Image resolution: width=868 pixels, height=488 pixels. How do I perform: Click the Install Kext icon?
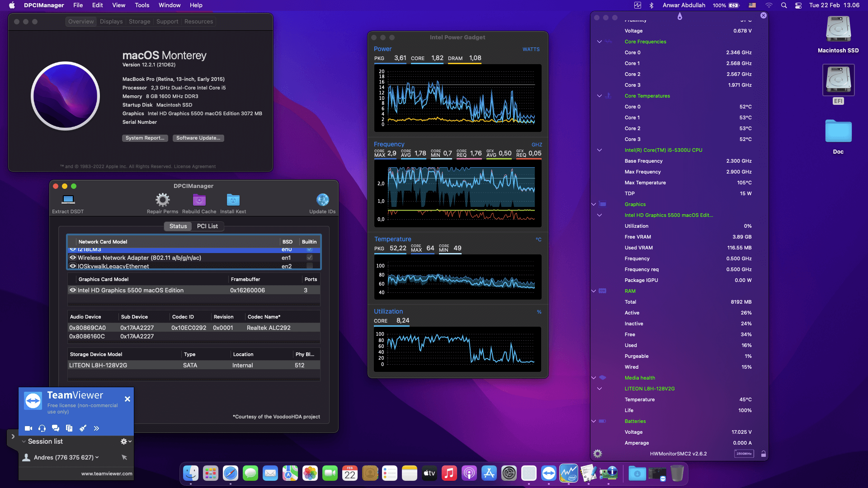(233, 199)
